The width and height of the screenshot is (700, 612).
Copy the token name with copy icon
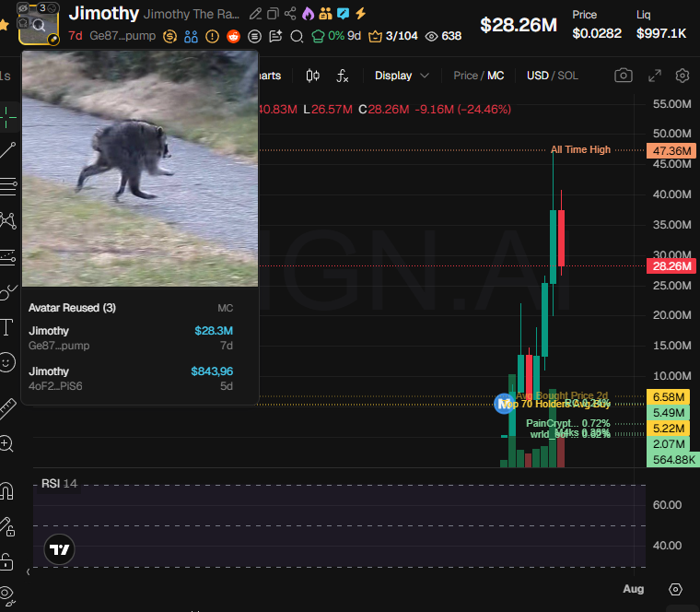(x=273, y=14)
